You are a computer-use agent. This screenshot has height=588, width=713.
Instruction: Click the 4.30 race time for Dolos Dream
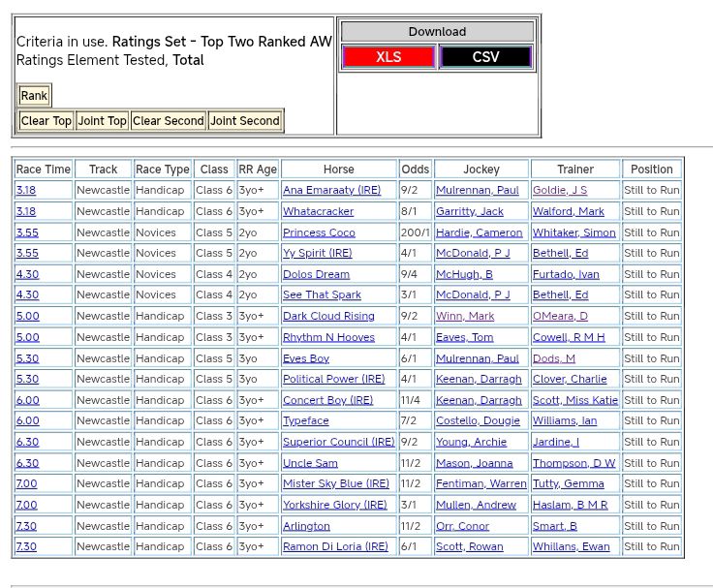point(27,274)
